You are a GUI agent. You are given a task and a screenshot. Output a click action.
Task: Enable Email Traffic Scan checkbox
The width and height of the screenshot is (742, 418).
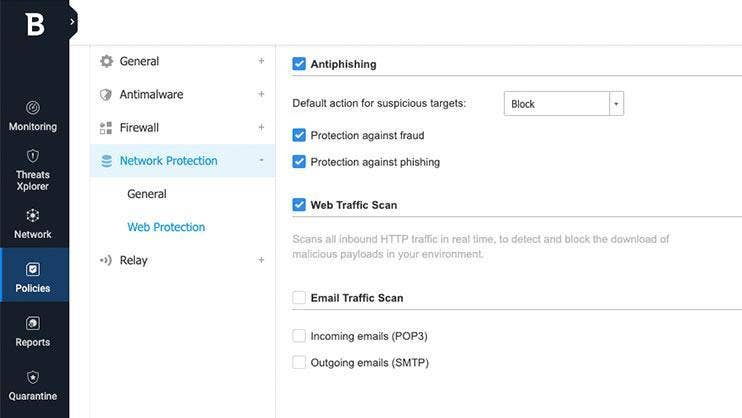(x=299, y=297)
